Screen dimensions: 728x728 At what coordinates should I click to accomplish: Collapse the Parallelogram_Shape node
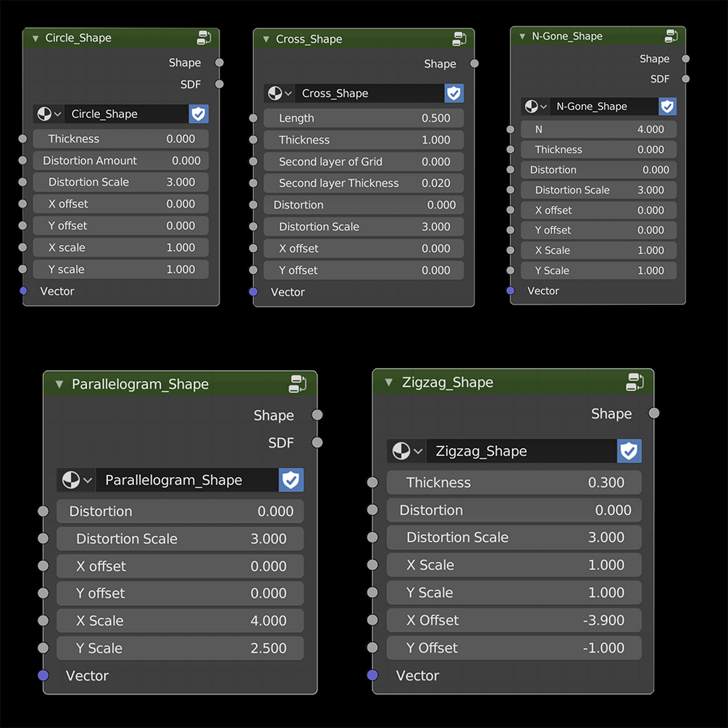[x=59, y=384]
